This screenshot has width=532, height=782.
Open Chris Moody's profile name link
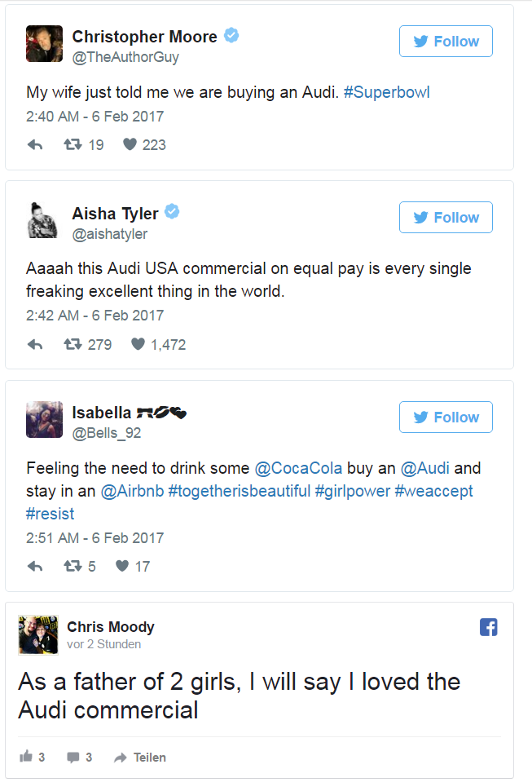pyautogui.click(x=111, y=627)
